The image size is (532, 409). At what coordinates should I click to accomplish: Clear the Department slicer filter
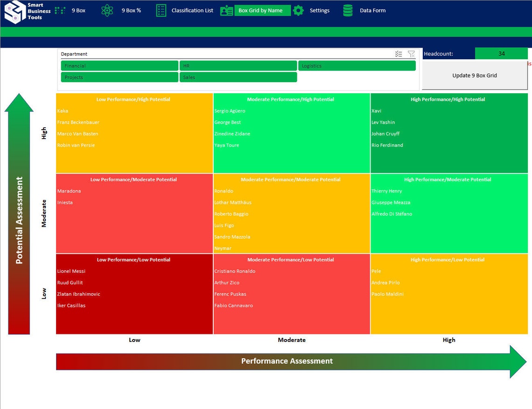(411, 54)
